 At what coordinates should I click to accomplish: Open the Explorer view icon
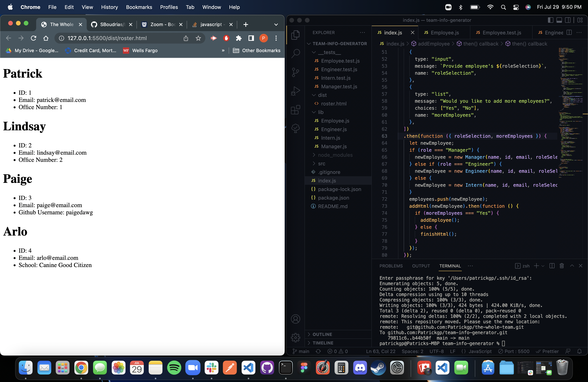[296, 35]
